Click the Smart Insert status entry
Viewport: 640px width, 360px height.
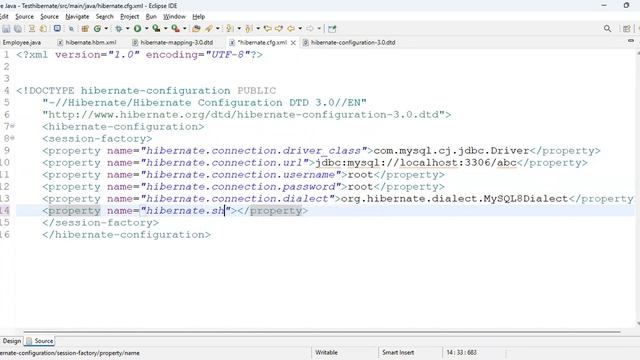tap(398, 352)
